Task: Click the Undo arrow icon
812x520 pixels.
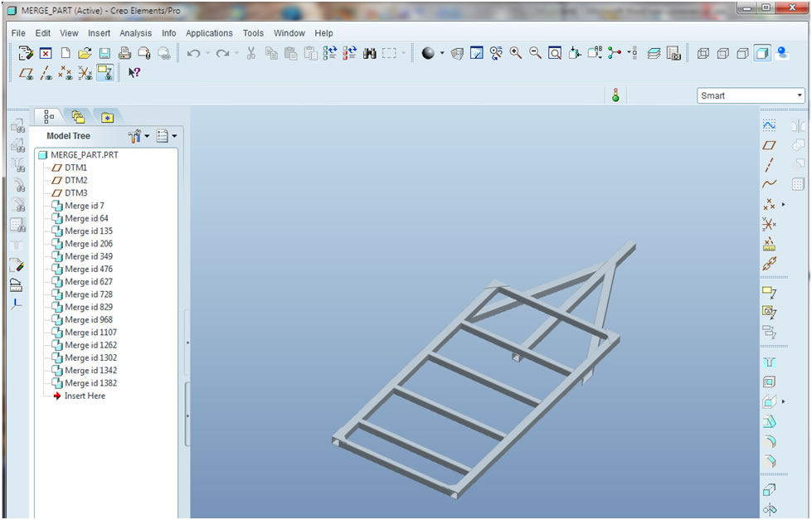Action: point(193,53)
